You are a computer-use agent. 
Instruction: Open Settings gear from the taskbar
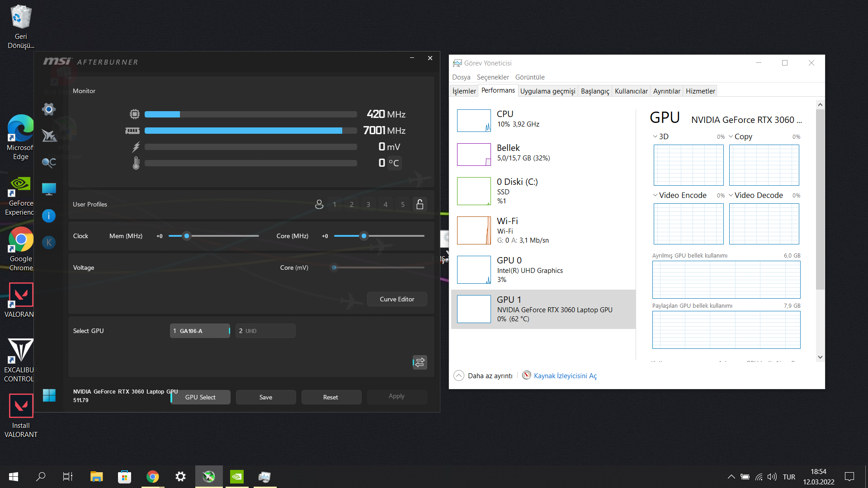coord(180,477)
